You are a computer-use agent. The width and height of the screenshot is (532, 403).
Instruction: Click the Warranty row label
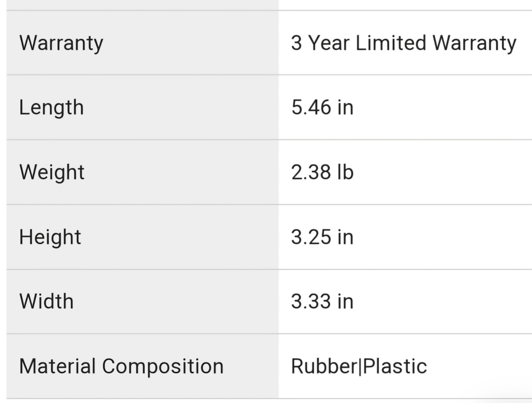click(61, 43)
